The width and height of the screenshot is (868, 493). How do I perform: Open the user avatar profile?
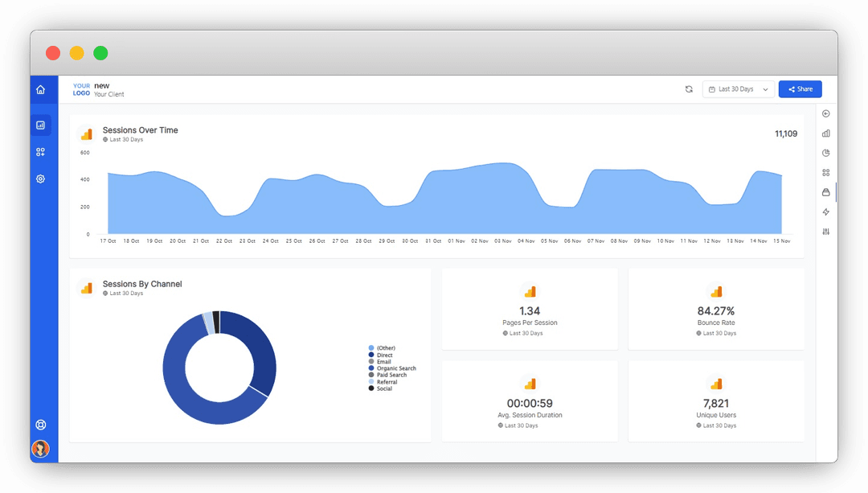pos(40,449)
